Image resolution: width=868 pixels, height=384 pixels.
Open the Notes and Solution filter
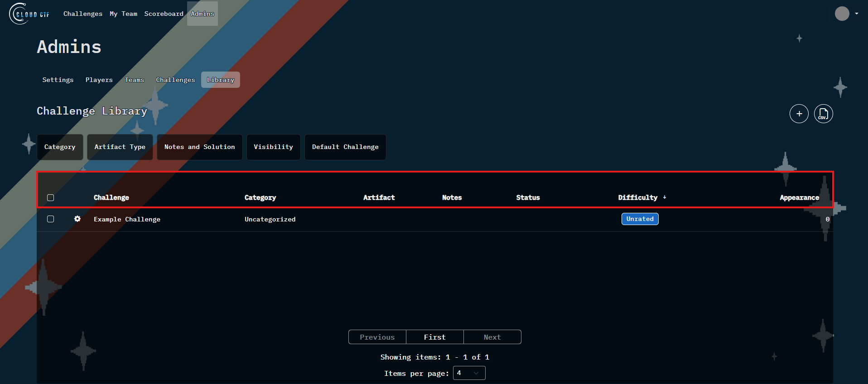tap(199, 147)
